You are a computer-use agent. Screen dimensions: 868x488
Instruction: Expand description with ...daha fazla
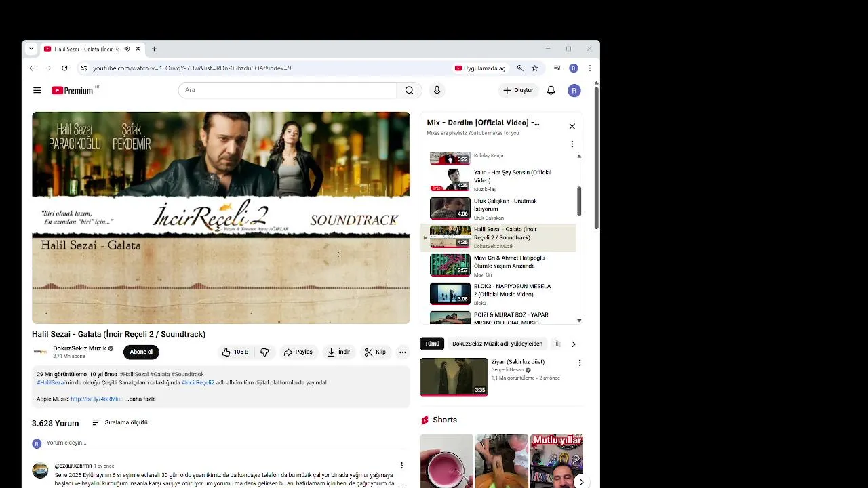140,399
